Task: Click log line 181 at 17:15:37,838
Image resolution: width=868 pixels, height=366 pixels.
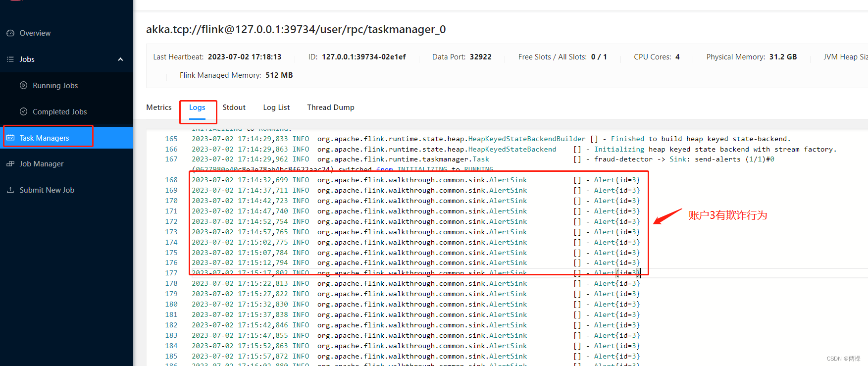Action: 416,315
